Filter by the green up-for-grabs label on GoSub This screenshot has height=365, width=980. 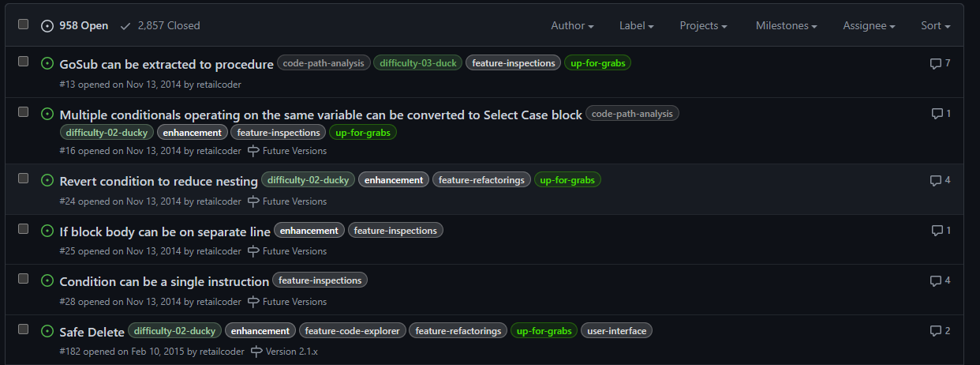[597, 63]
